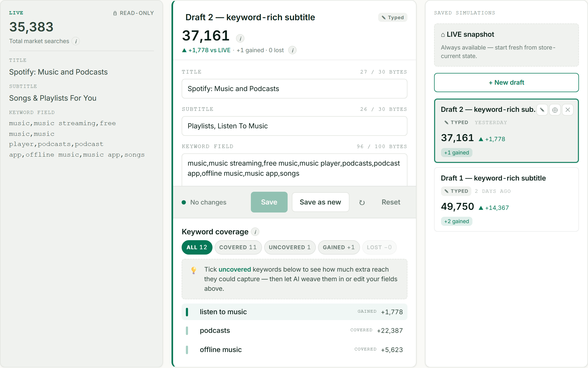Click the Keyword field textarea
588x368 pixels.
(294, 170)
